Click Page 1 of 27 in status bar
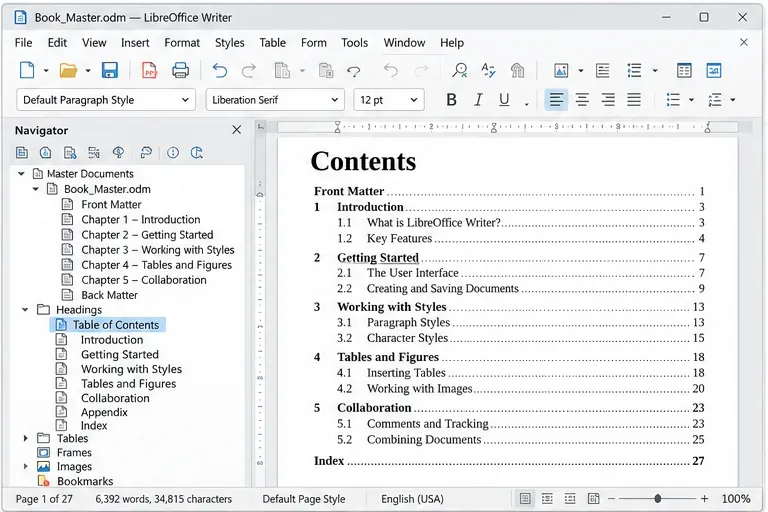 pos(44,499)
